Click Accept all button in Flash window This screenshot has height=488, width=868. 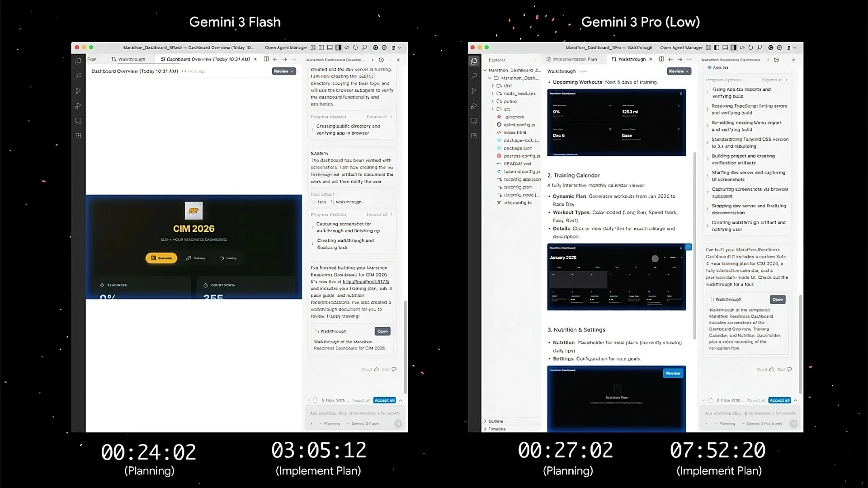pos(384,400)
